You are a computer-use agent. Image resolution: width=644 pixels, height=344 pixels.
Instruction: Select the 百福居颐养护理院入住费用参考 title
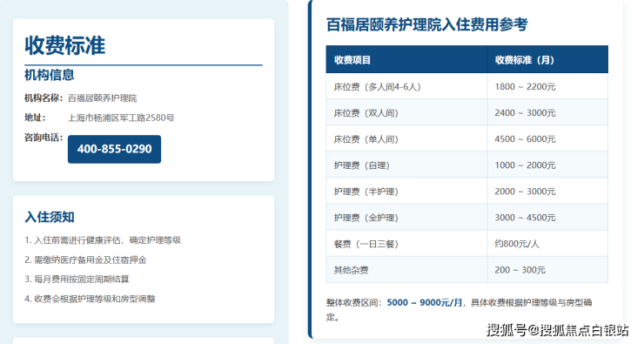click(426, 24)
